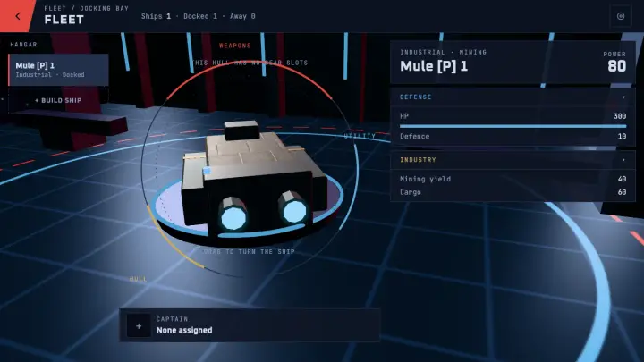The image size is (644, 362).
Task: Collapse the DEFENSE section arrow
Action: point(623,97)
